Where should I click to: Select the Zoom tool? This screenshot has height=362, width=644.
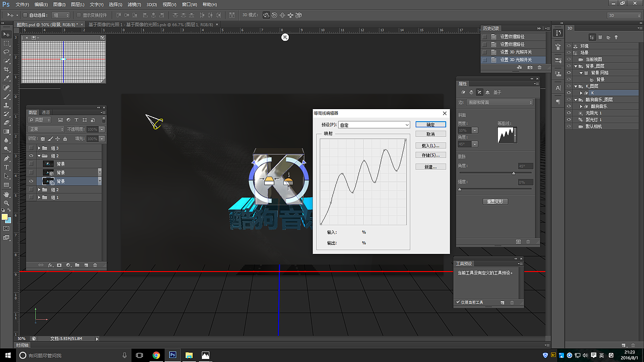7,203
